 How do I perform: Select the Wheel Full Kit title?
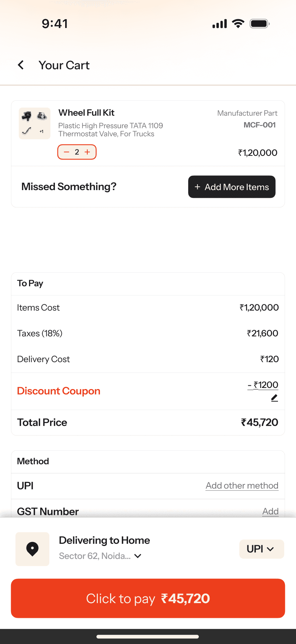87,113
